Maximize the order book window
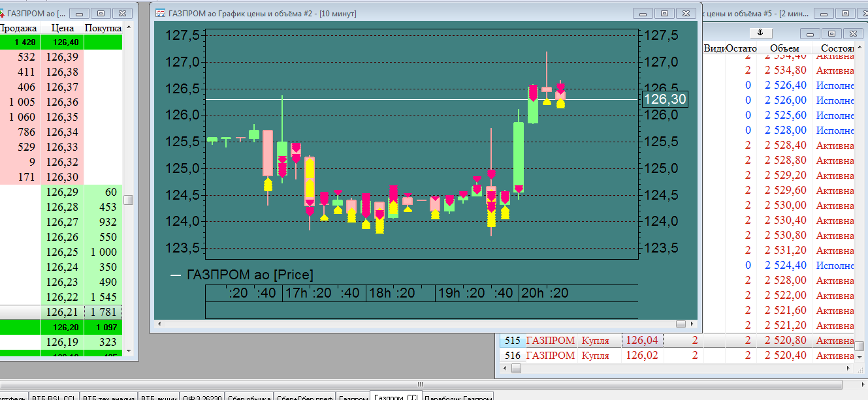 [101, 13]
